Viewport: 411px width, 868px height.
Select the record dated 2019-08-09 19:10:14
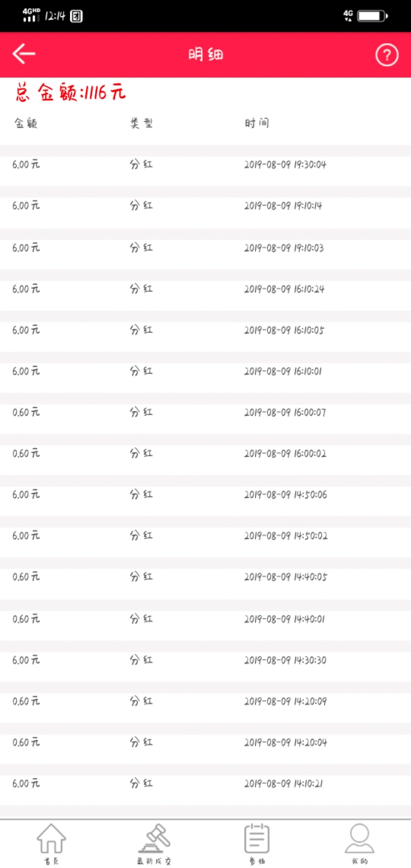pyautogui.click(x=205, y=206)
